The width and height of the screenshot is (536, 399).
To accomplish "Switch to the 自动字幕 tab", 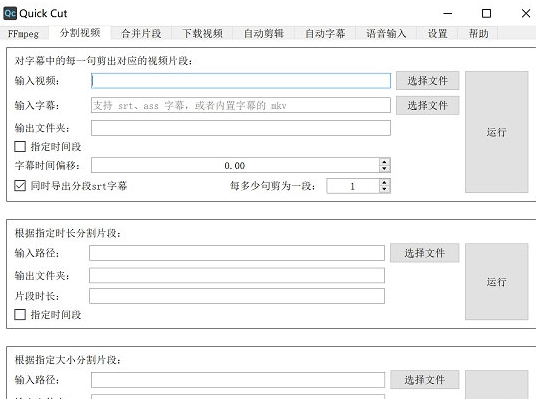I will (325, 34).
